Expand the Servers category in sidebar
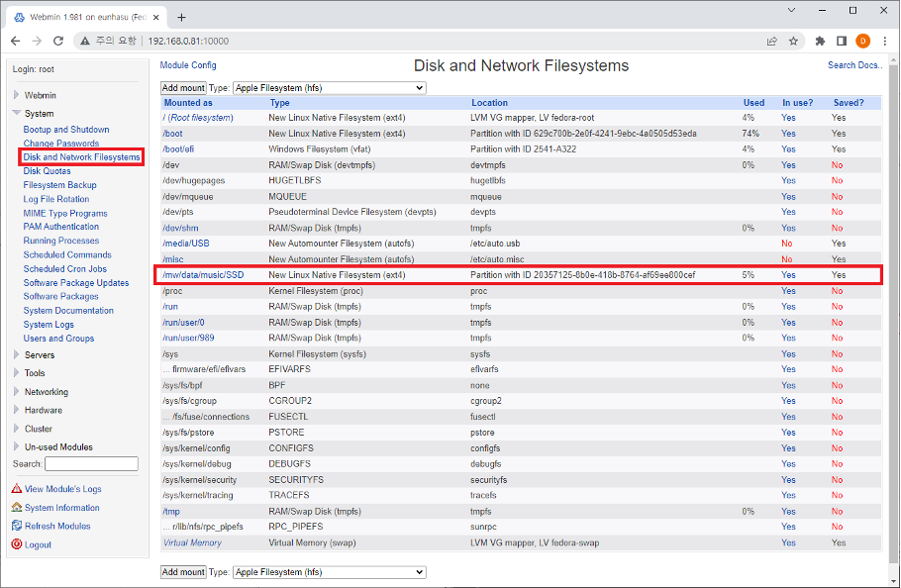901x588 pixels. 40,355
